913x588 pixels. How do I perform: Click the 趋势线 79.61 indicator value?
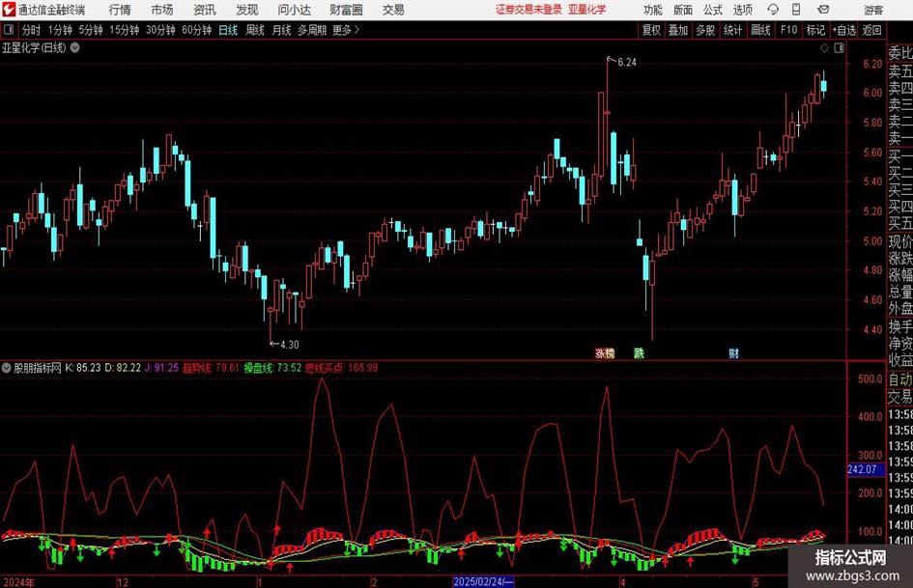point(211,368)
